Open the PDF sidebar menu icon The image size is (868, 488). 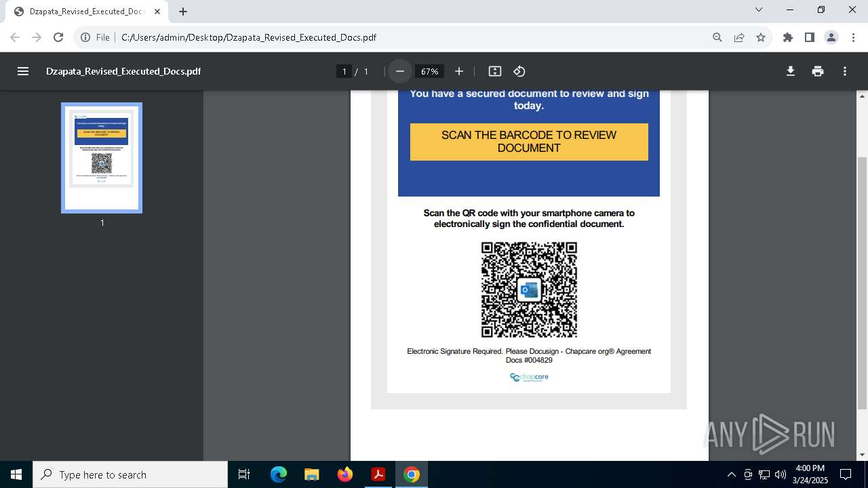pos(23,71)
